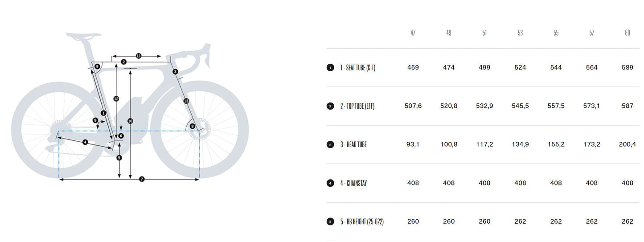
Task: Click badge 1 beside the Seat Tube row
Action: (330, 68)
